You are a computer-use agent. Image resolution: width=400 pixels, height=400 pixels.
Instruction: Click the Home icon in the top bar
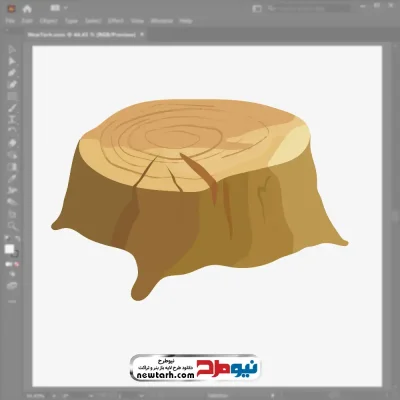point(27,9)
